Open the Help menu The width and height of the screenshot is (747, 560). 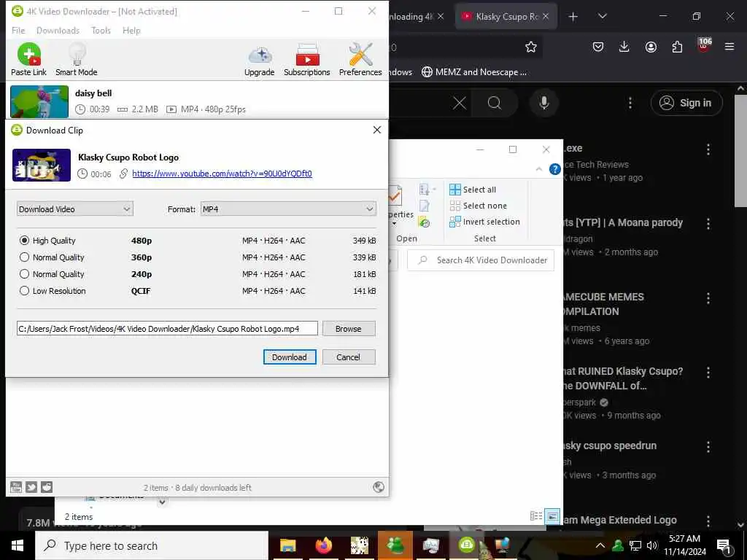131,31
